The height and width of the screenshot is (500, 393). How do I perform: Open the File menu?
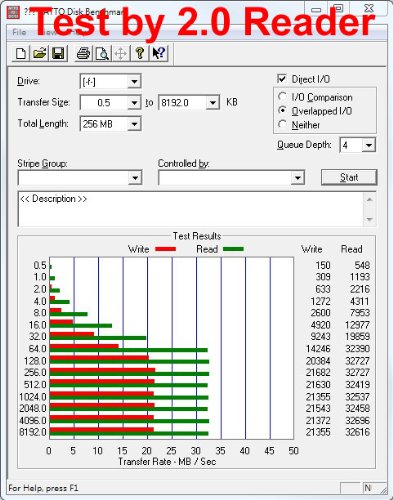pyautogui.click(x=19, y=32)
